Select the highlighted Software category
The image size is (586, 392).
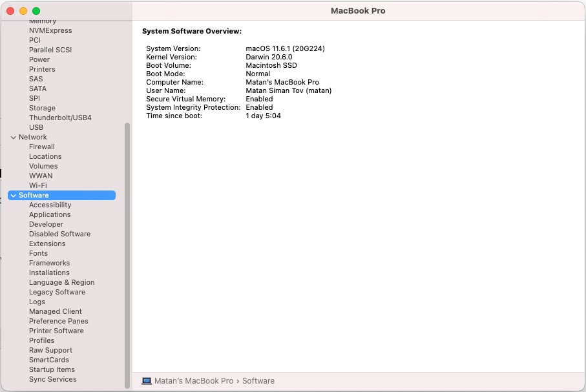coord(61,196)
